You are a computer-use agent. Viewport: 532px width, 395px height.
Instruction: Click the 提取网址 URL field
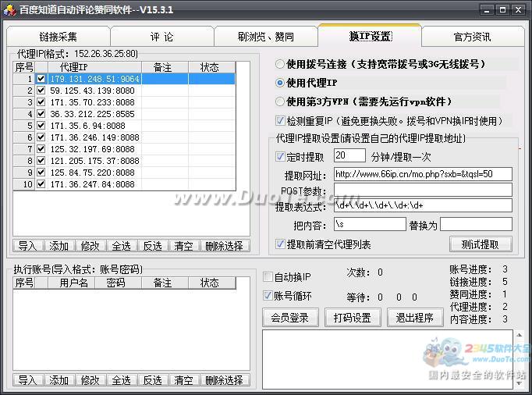pyautogui.click(x=423, y=174)
